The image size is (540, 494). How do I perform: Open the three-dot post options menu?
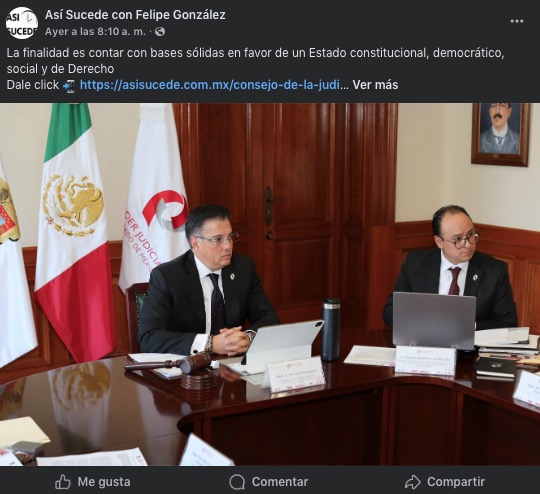pyautogui.click(x=517, y=21)
